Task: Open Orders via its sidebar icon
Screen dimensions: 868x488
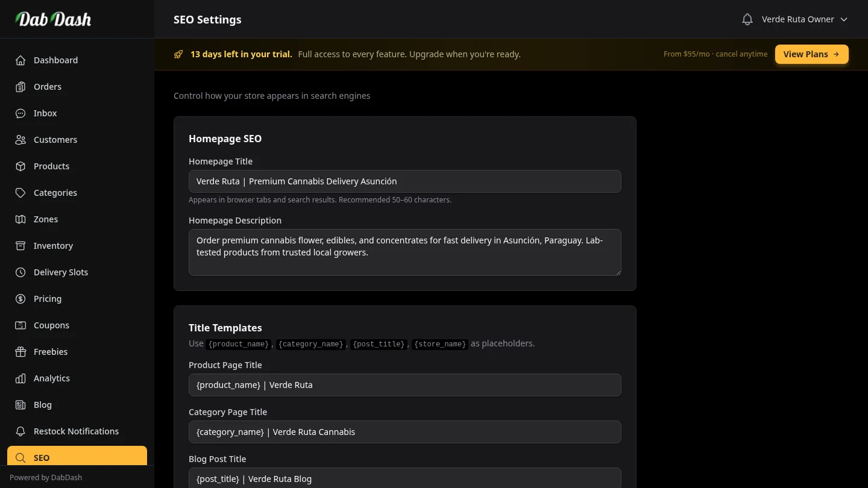Action: (x=20, y=87)
